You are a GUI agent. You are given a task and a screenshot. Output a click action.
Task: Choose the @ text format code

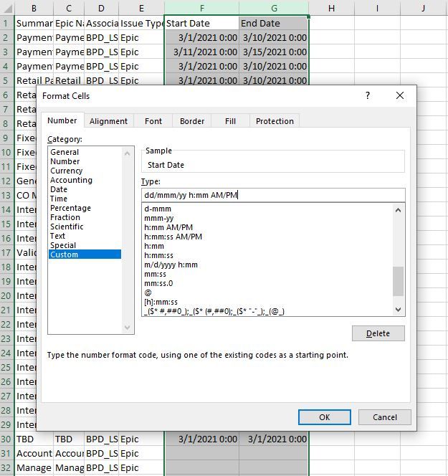[267, 292]
